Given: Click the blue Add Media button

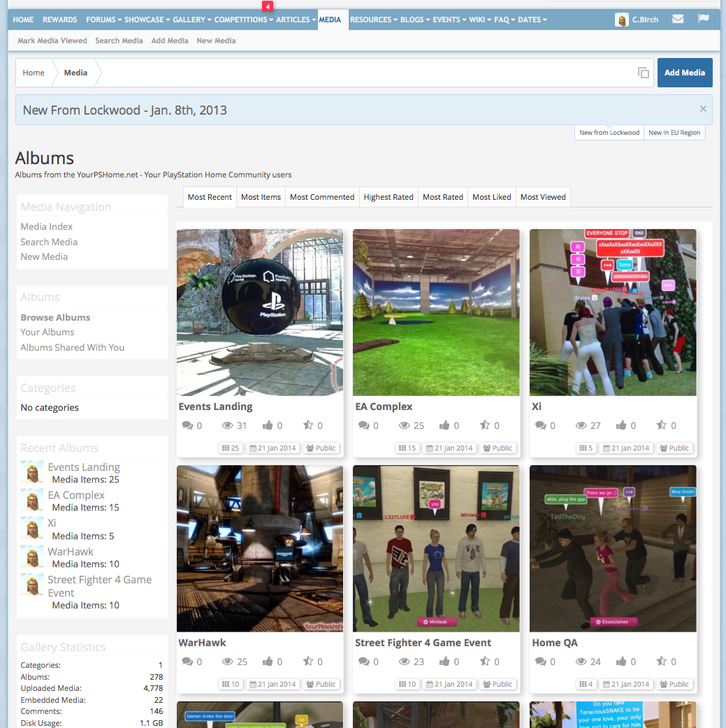Looking at the screenshot, I should [x=685, y=73].
